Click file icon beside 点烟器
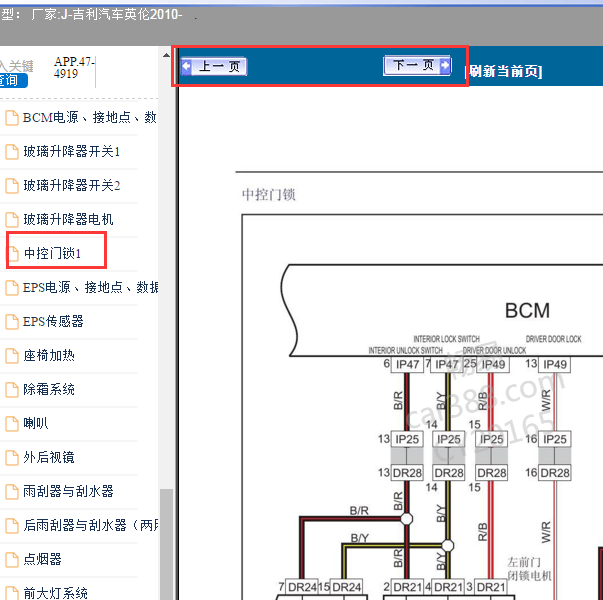Image resolution: width=603 pixels, height=600 pixels. pos(12,560)
